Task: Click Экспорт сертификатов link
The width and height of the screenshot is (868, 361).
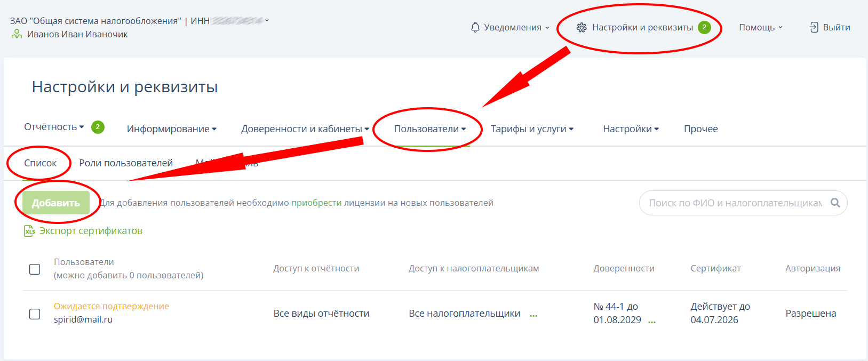Action: click(x=91, y=231)
